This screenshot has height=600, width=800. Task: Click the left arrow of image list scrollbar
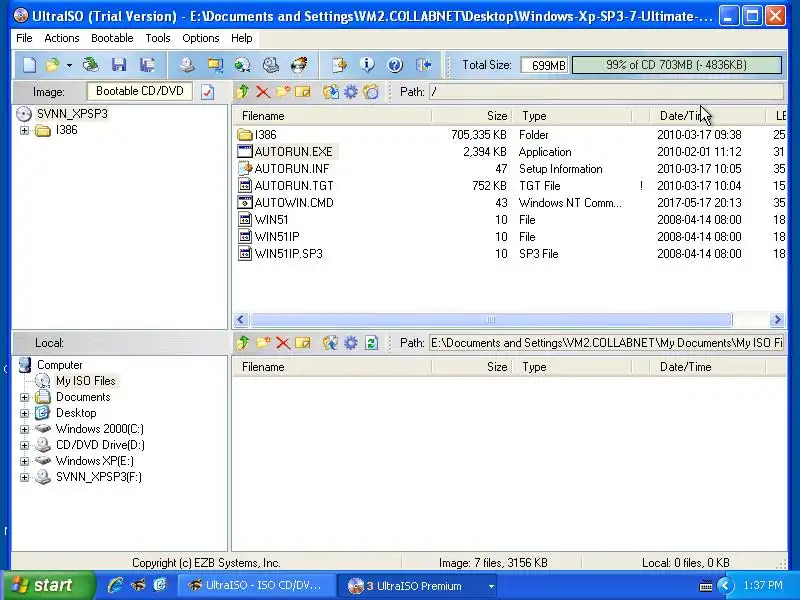pyautogui.click(x=241, y=320)
